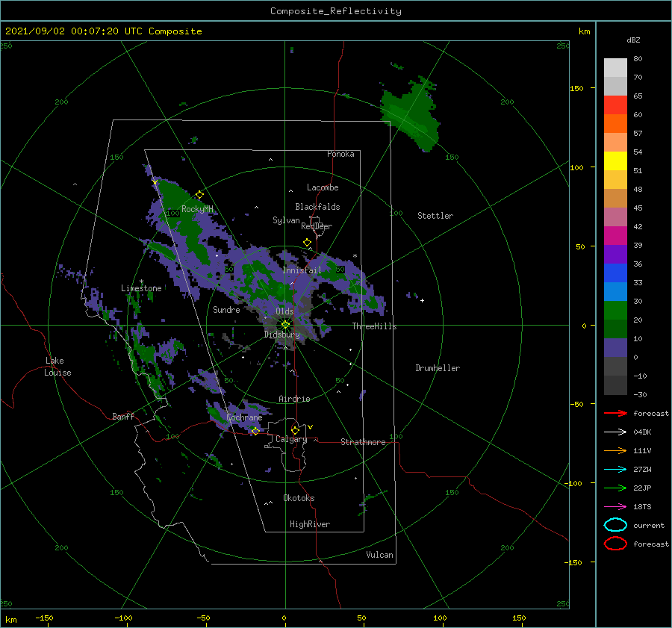Viewport: 672px width, 628px height.
Task: Click the ThreeHills label
Action: point(374,326)
